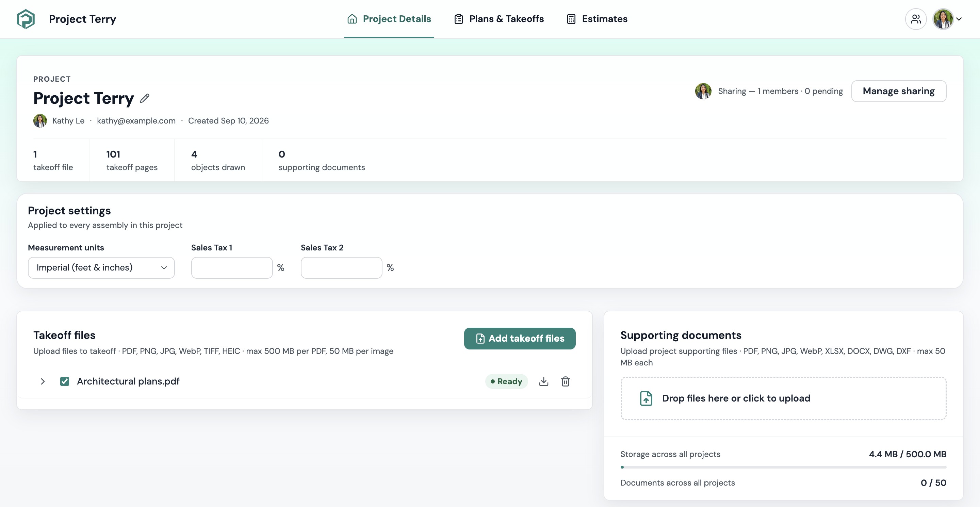The width and height of the screenshot is (980, 507).
Task: Select the Architectural plans.pdf file name
Action: coord(128,381)
